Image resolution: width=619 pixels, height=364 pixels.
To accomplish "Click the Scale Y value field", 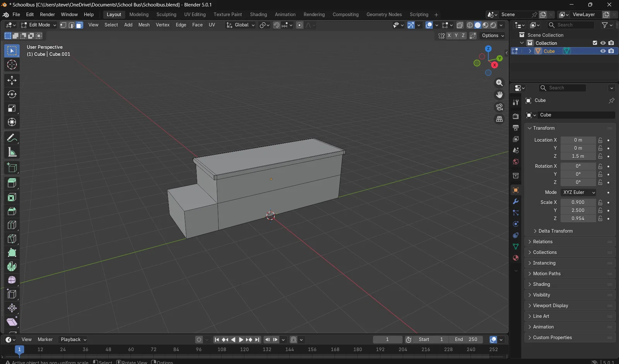I will coord(578,210).
